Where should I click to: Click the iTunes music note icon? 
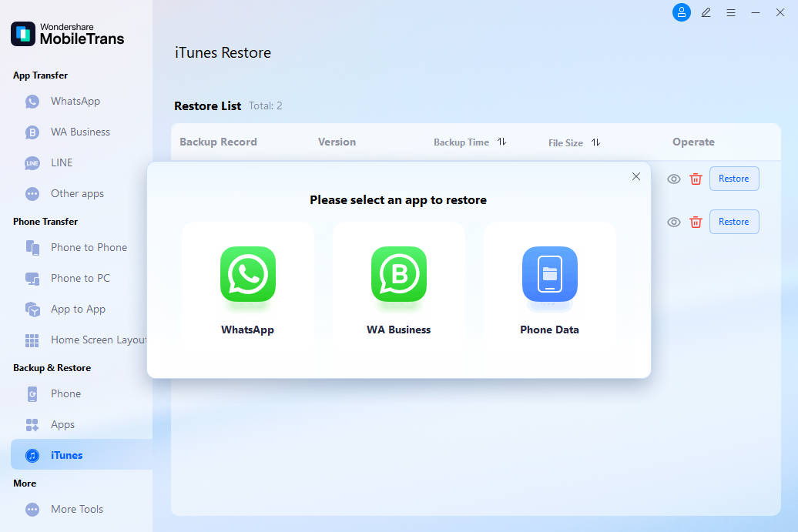pyautogui.click(x=32, y=455)
